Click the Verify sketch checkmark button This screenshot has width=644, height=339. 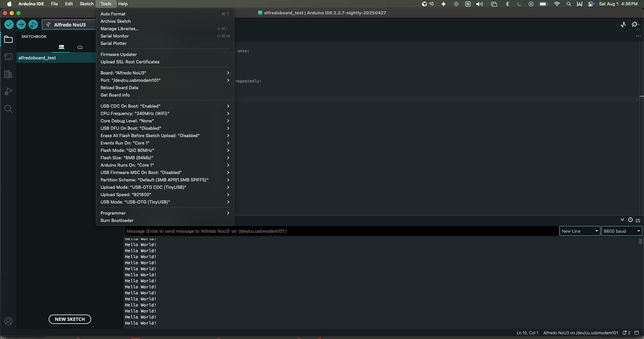click(9, 24)
